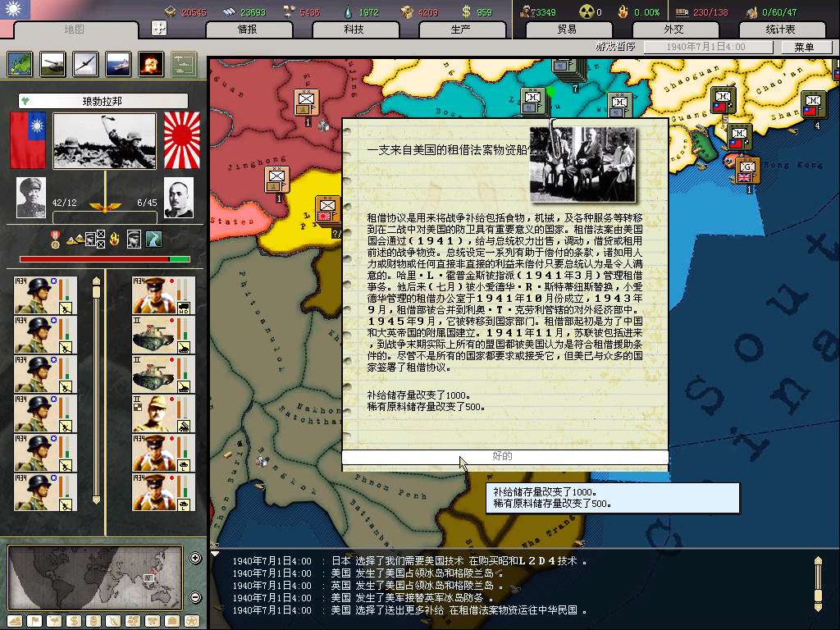Select the first Japanese tank unit card
Image resolution: width=840 pixels, height=630 pixels.
[x=164, y=335]
